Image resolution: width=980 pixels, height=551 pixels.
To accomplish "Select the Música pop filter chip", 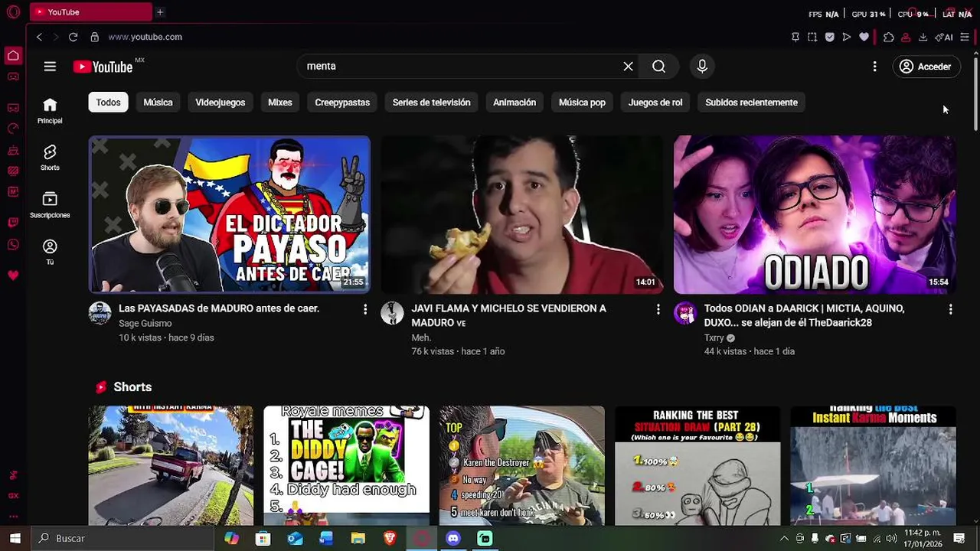I will (x=582, y=103).
